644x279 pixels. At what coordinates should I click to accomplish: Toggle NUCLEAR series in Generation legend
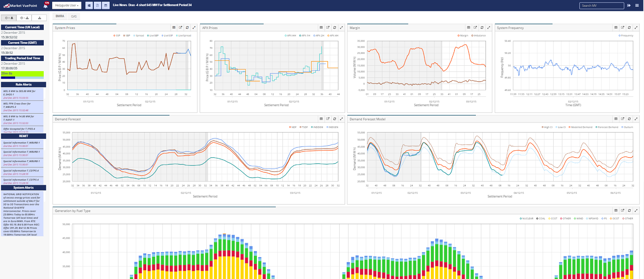pos(527,218)
